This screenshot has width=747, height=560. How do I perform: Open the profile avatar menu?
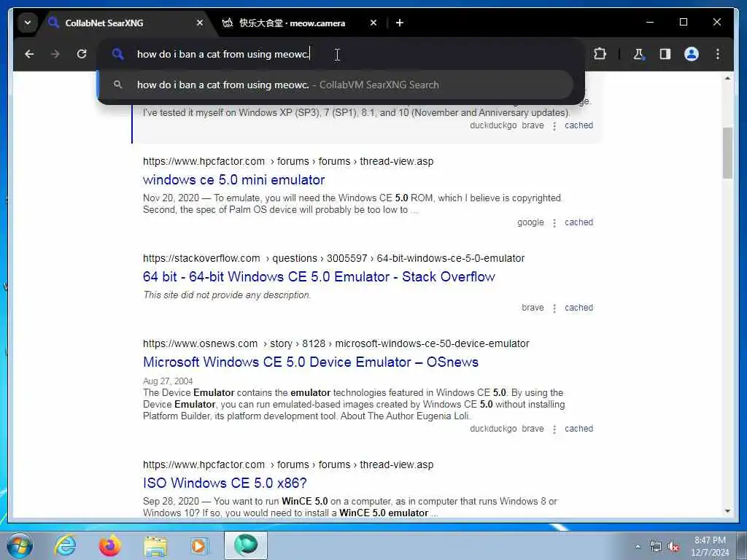pyautogui.click(x=692, y=54)
